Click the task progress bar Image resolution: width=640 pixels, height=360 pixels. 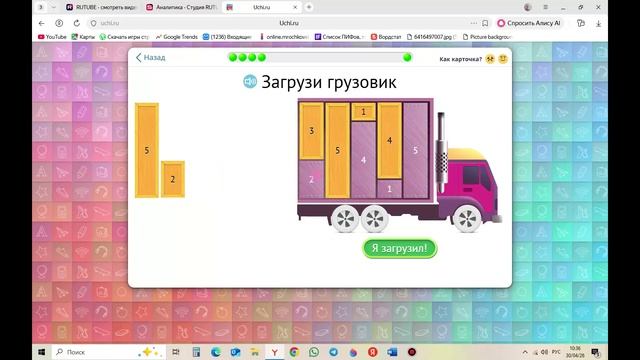tap(320, 58)
